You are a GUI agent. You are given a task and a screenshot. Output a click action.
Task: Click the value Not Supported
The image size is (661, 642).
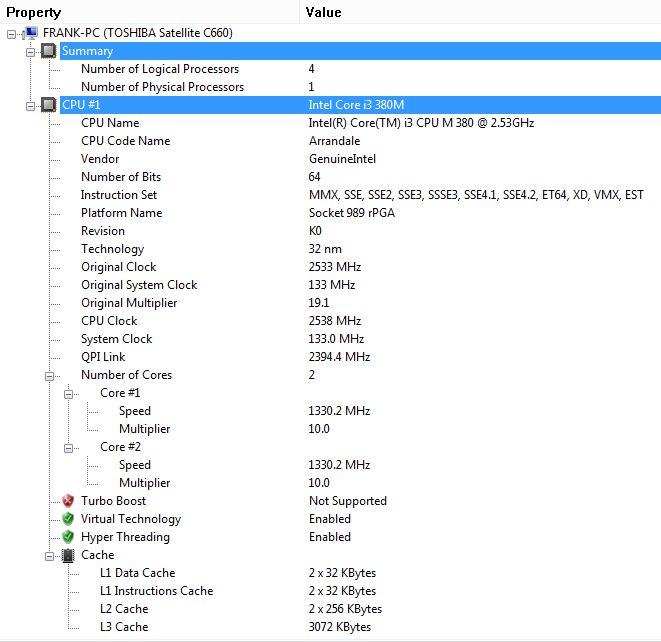(348, 501)
